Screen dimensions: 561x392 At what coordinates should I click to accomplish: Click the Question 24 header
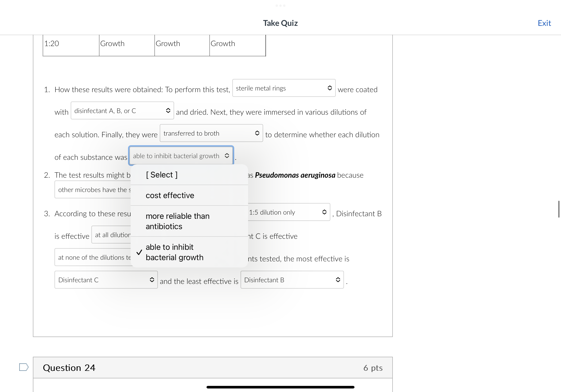click(69, 368)
